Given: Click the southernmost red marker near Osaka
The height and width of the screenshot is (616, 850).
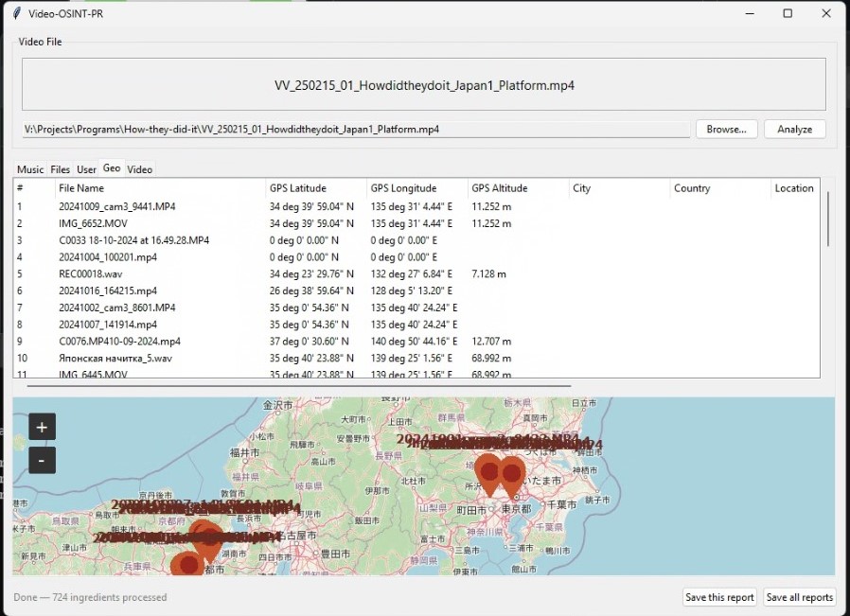Looking at the screenshot, I should click(186, 563).
